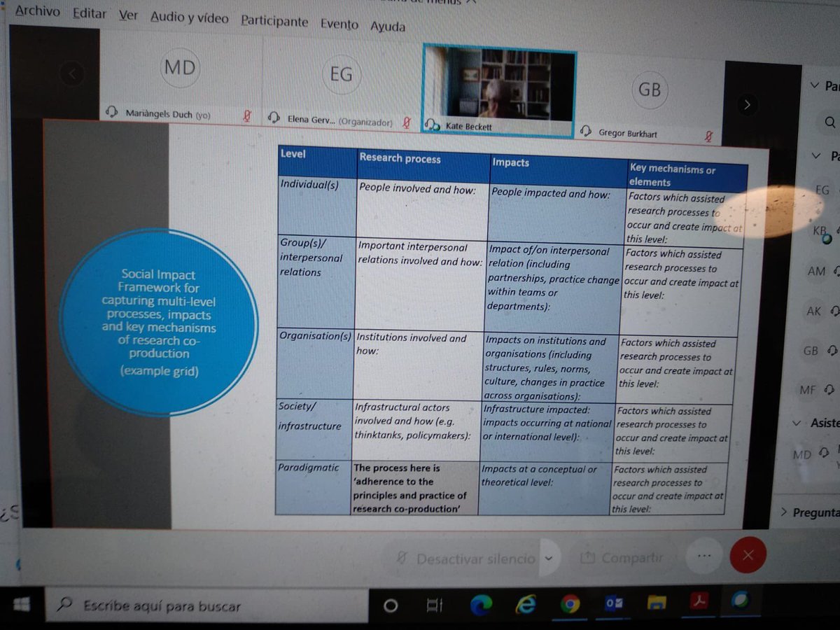Select MF in the participants list
Viewport: 840px width, 630px height.
point(808,390)
